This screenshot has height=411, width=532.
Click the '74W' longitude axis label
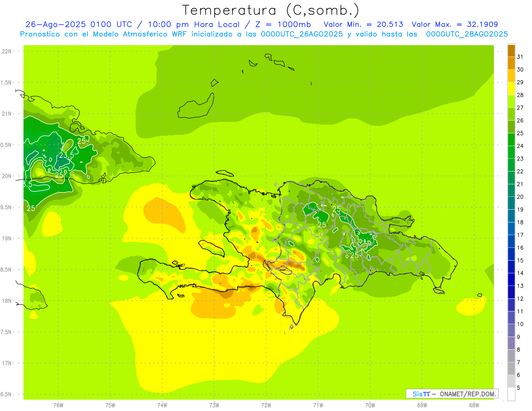coord(162,405)
